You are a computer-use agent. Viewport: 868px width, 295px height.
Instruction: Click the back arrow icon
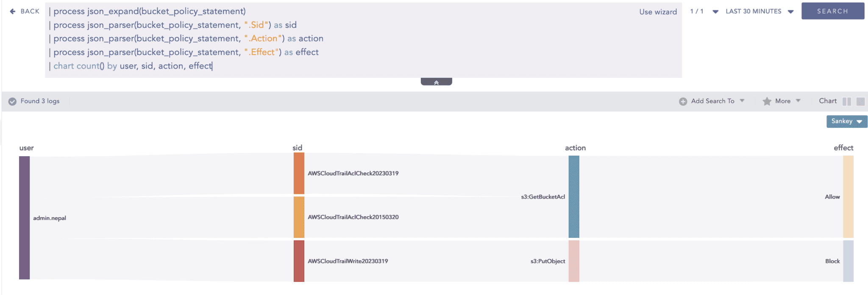[x=13, y=11]
